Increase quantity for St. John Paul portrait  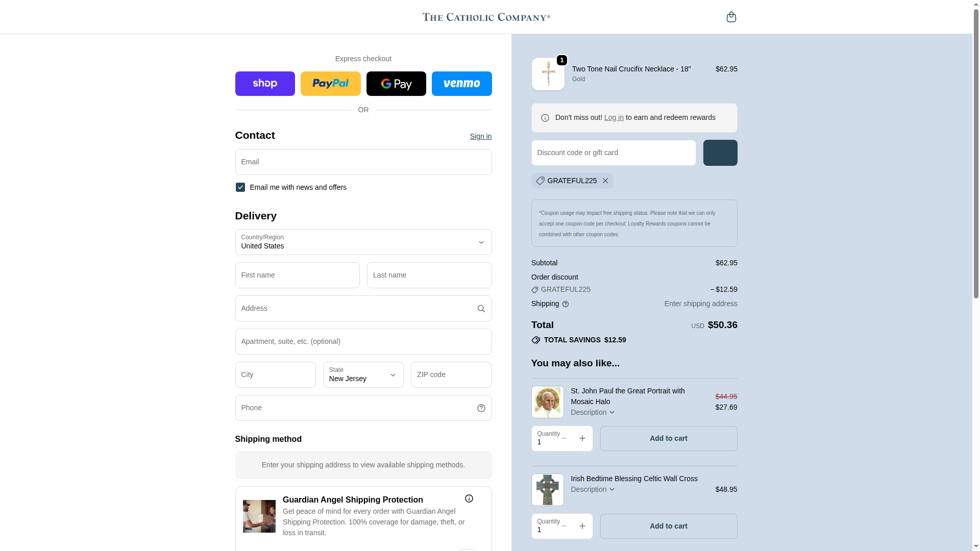tap(582, 438)
